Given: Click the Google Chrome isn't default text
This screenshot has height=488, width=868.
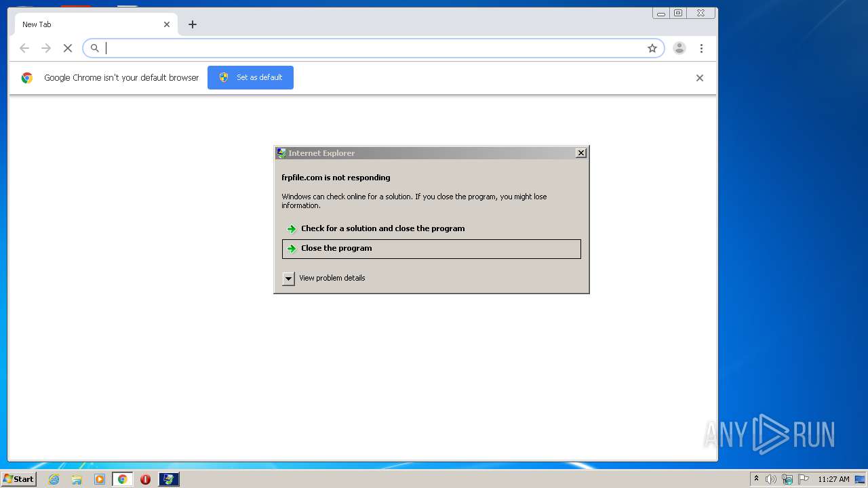Looking at the screenshot, I should [x=121, y=78].
